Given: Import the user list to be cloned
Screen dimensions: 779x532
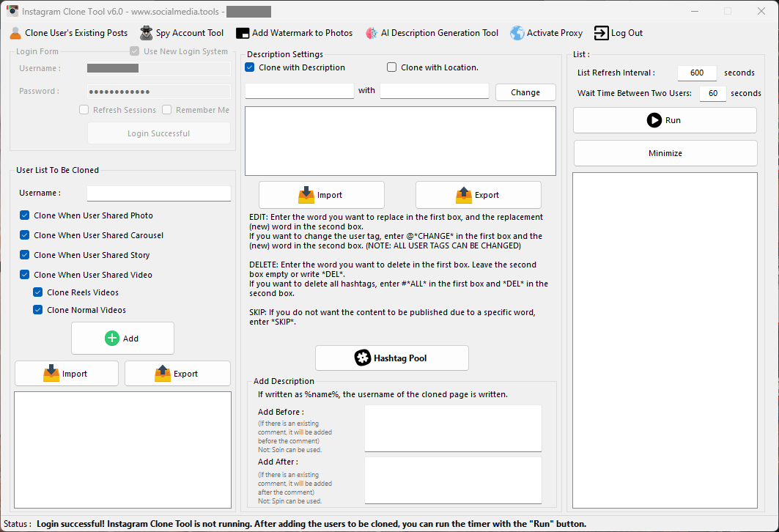Looking at the screenshot, I should tap(67, 374).
